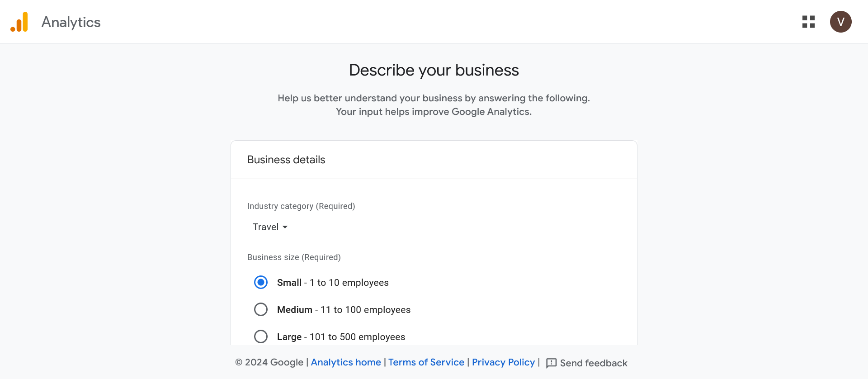Open the Google apps grid launcher

(x=808, y=22)
